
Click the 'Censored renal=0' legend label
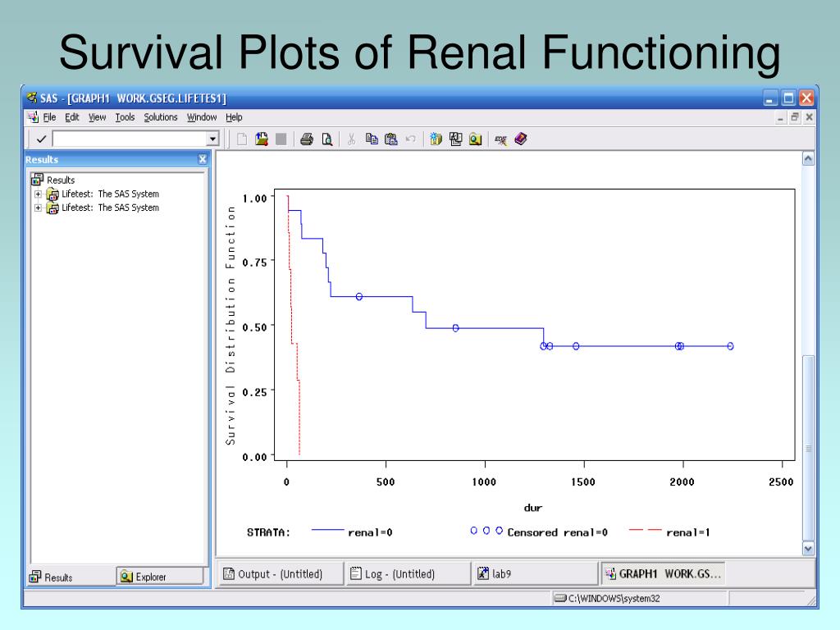pos(557,532)
